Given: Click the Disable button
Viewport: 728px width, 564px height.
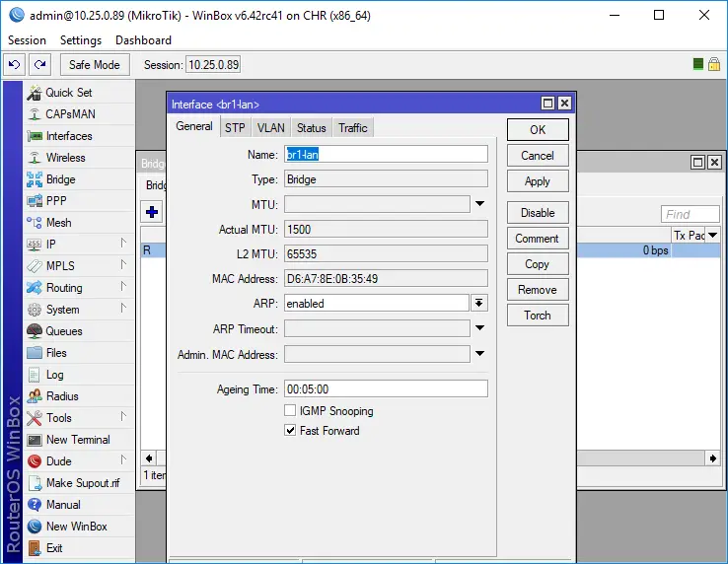Looking at the screenshot, I should point(538,213).
